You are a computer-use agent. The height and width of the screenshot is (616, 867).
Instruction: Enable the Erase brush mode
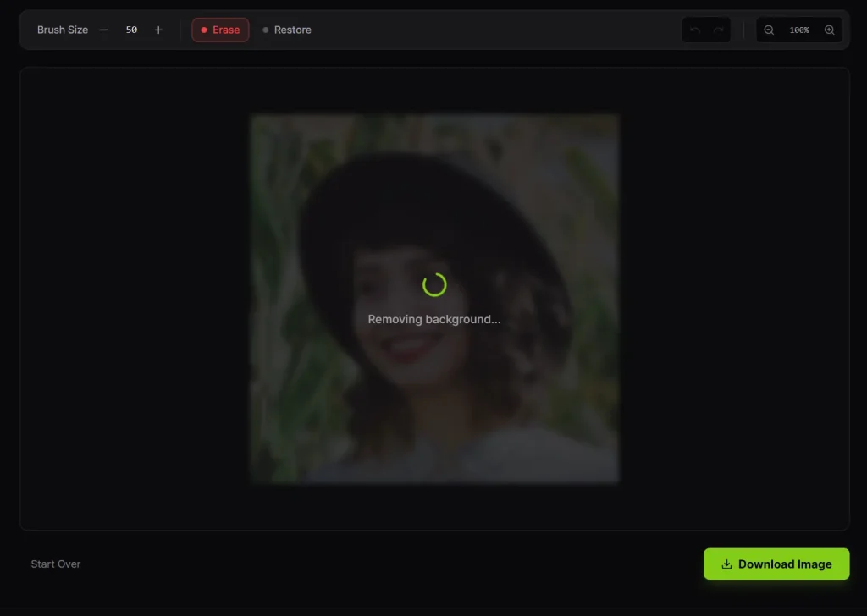[x=220, y=30]
